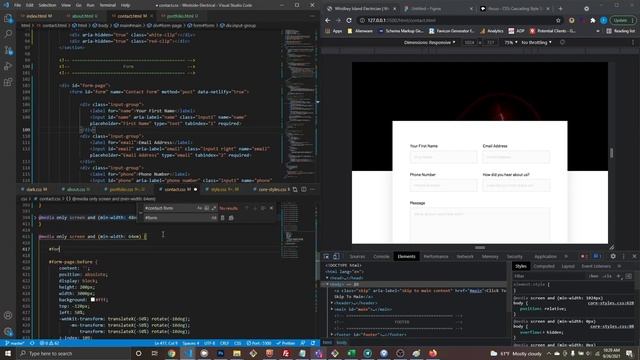The image size is (640, 360).
Task: Click the Styles Filter input
Action: pyautogui.click(x=550, y=276)
